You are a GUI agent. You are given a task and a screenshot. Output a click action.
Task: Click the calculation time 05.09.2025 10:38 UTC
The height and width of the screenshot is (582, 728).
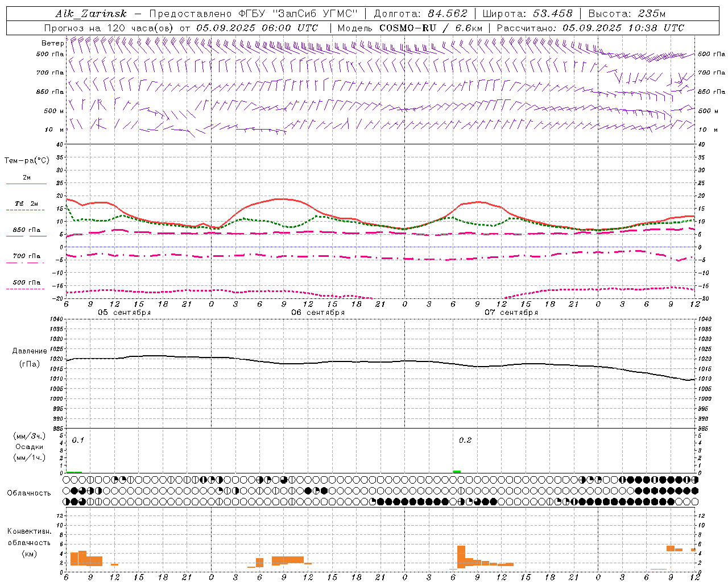[x=623, y=28]
